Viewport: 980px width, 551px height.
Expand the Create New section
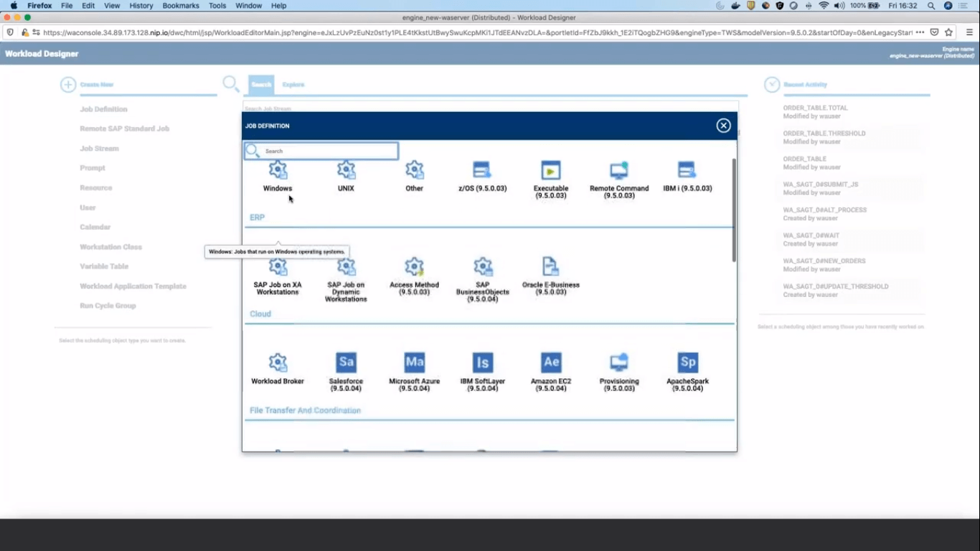coord(68,85)
